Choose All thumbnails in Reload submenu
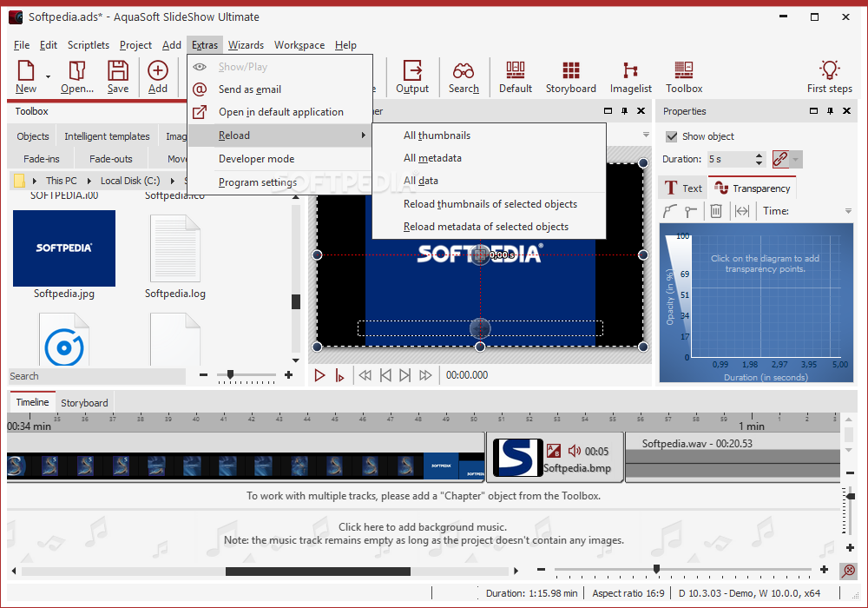Screen dimensions: 868x608 (490, 135)
